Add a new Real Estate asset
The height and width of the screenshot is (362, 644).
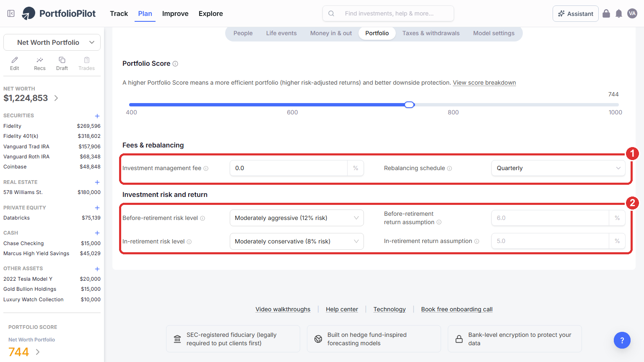coord(97,182)
